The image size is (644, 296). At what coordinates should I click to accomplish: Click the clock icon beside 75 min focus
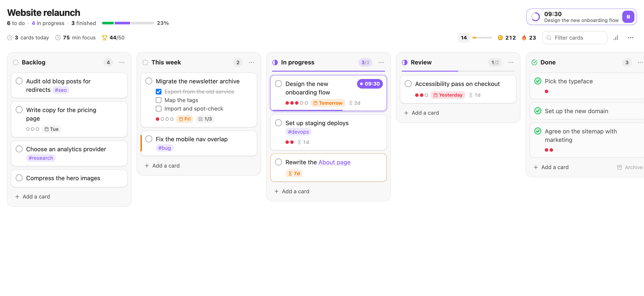(58, 38)
